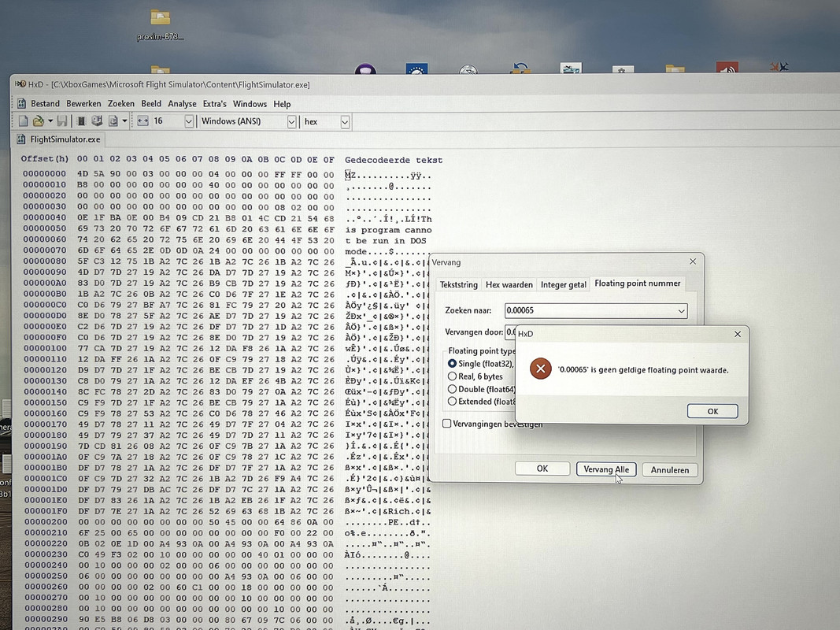The image size is (840, 630).
Task: Switch to the Integer getal tab
Action: (x=564, y=284)
